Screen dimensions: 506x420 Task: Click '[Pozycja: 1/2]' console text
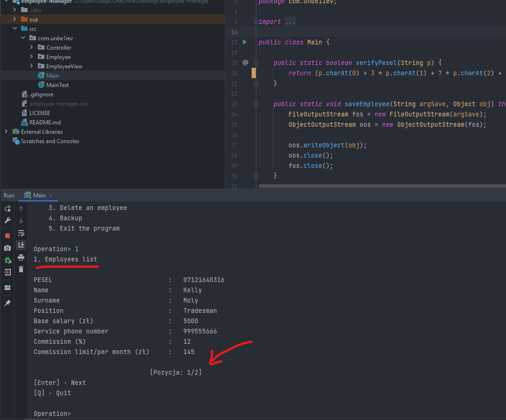176,372
